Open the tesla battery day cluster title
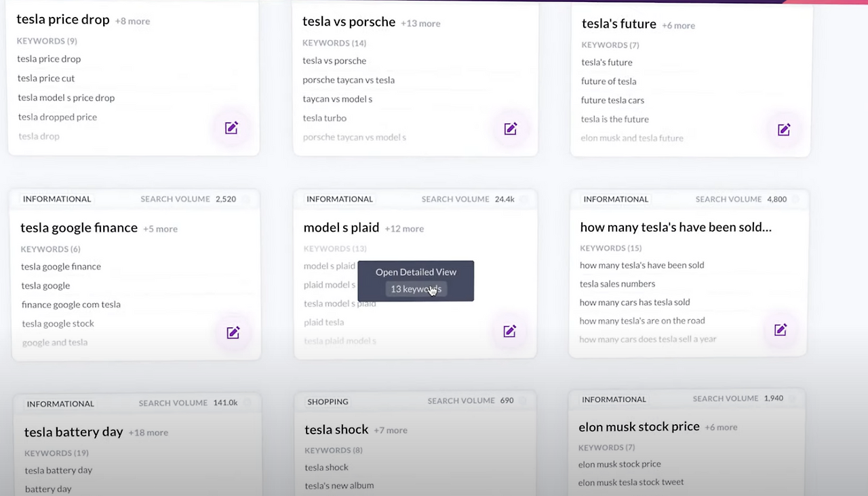This screenshot has height=496, width=868. click(x=74, y=432)
